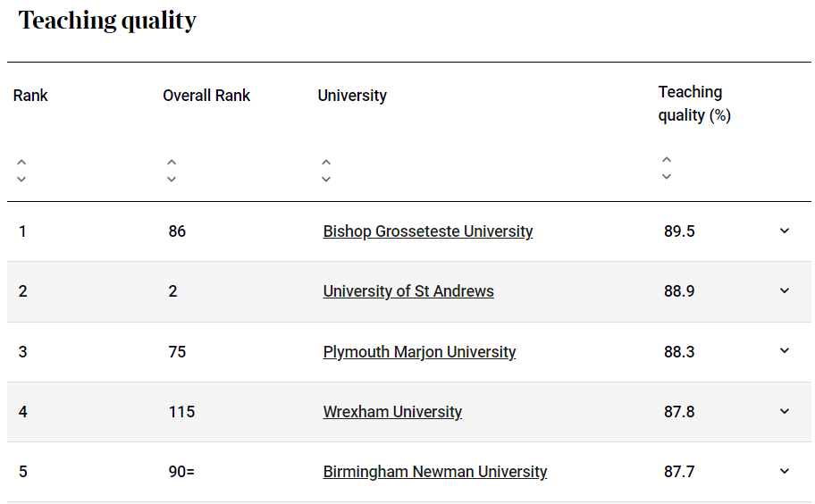This screenshot has height=504, width=815.
Task: Sort Overall Rank ascending with up arrow
Action: pos(172,162)
